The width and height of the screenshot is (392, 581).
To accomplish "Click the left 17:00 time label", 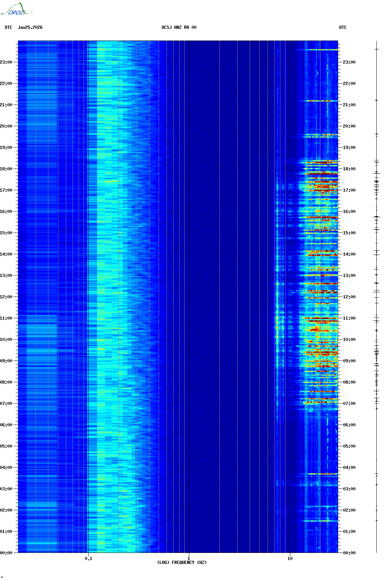I will point(6,190).
